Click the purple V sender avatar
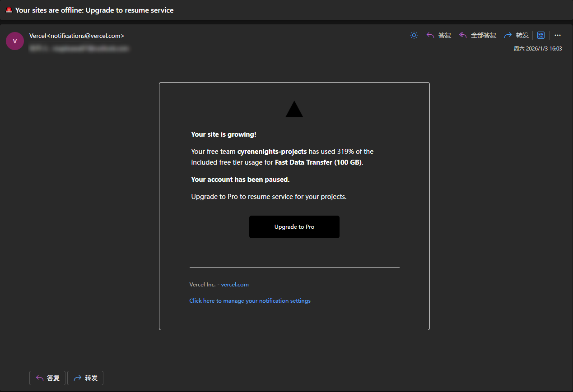The image size is (573, 392). (15, 41)
